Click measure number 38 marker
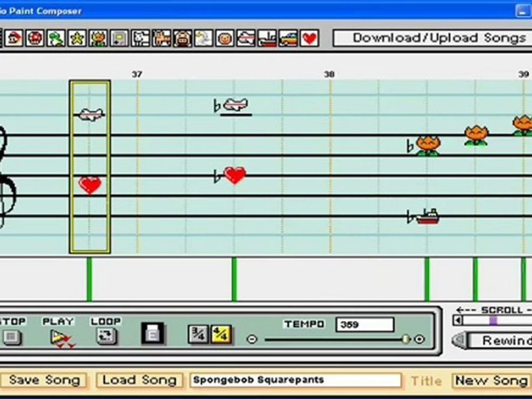Image resolution: width=532 pixels, height=399 pixels. coord(329,74)
